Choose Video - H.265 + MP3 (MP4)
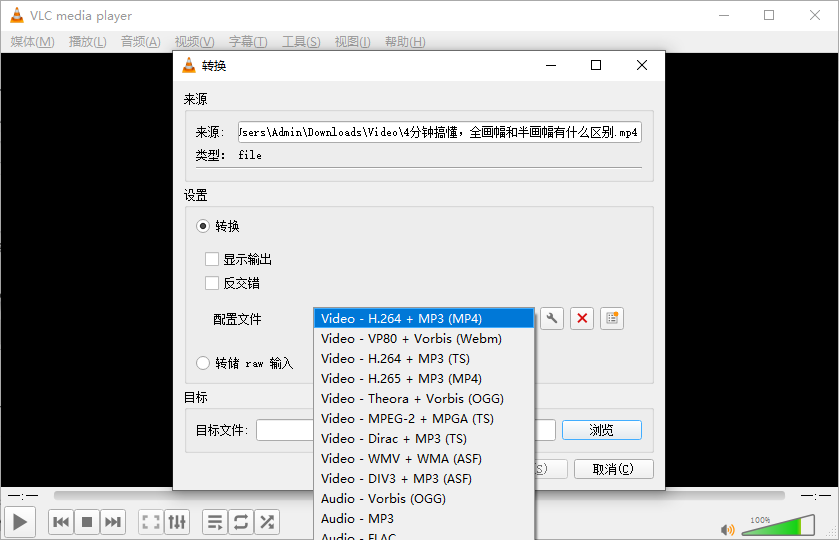839x540 pixels. pos(424,378)
